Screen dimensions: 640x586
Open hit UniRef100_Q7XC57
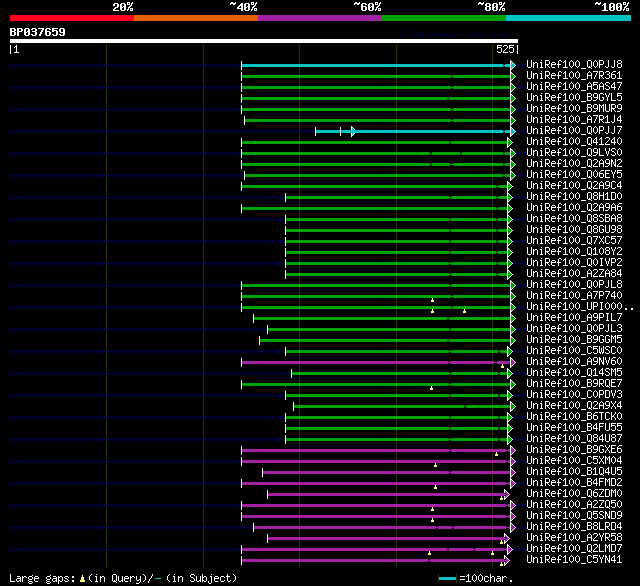click(574, 241)
